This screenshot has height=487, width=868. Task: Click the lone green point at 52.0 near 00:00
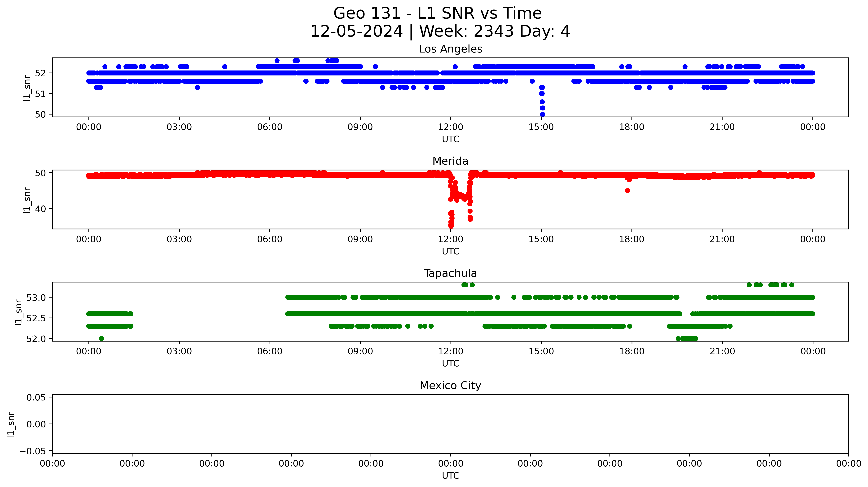click(101, 338)
